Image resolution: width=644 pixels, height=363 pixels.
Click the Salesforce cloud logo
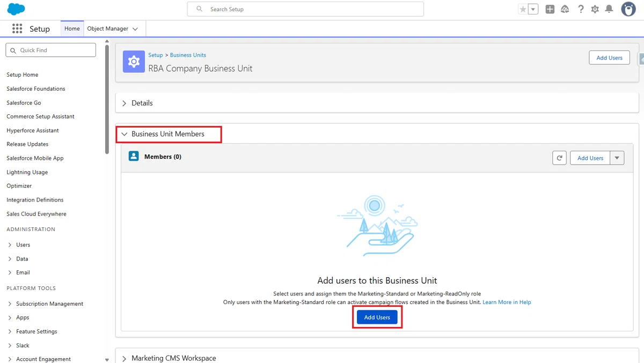coord(17,9)
